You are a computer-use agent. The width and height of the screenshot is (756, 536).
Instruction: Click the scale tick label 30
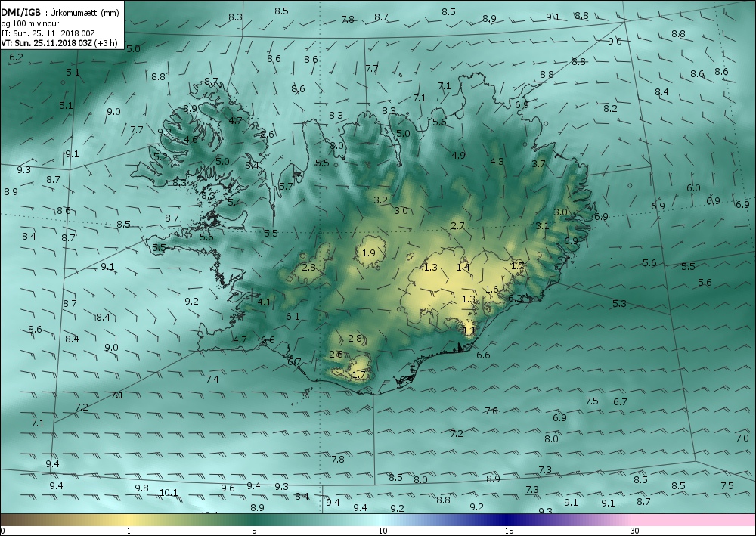[x=635, y=531]
